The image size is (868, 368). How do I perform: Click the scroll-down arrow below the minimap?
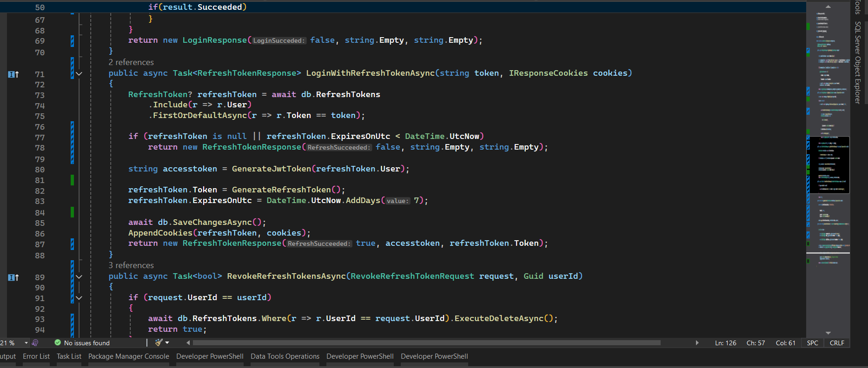click(828, 333)
